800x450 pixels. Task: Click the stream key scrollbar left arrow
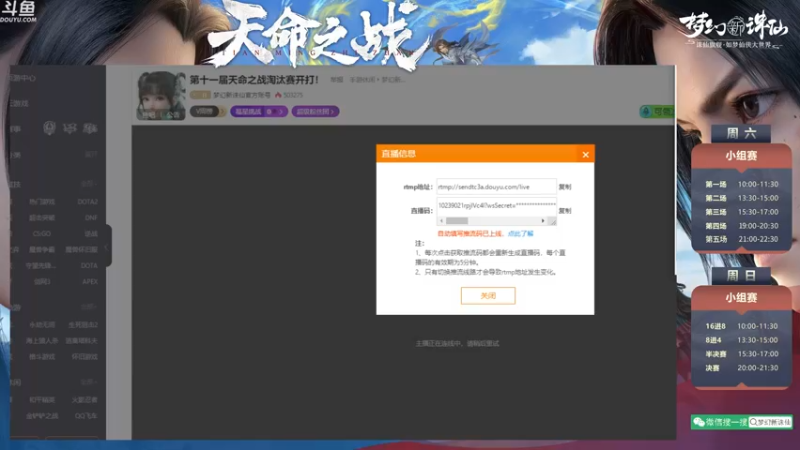tap(441, 221)
